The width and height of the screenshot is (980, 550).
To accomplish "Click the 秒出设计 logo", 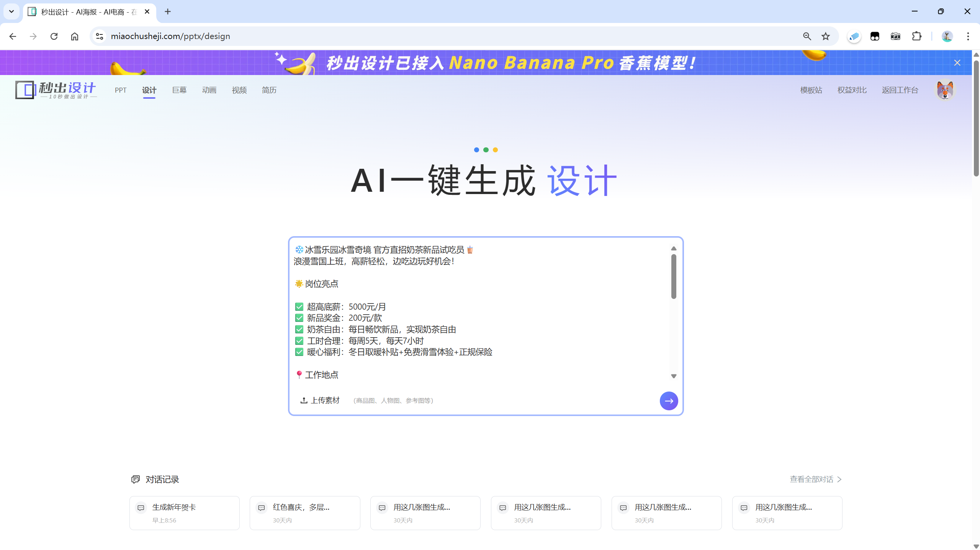I will (x=56, y=90).
